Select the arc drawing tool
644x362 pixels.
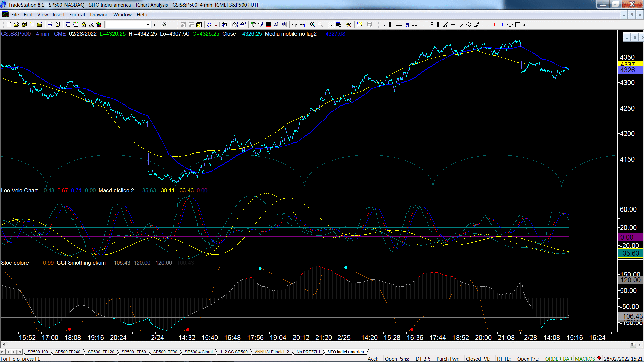pos(486,25)
